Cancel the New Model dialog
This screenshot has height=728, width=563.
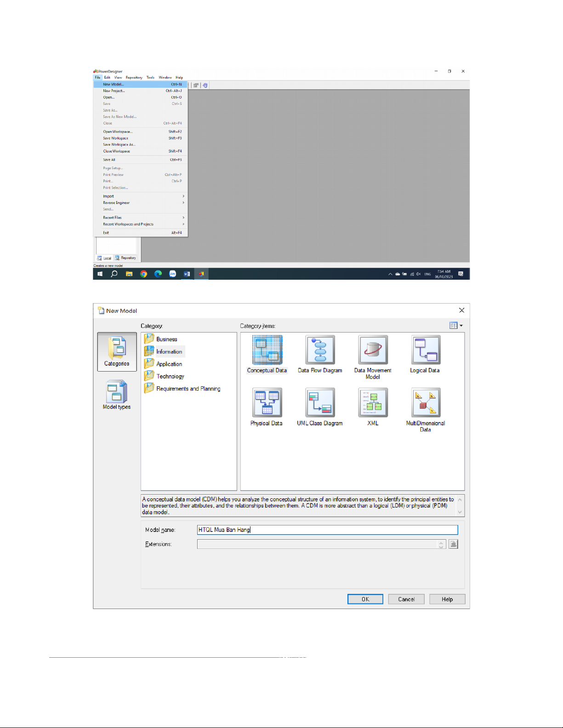[x=406, y=599]
